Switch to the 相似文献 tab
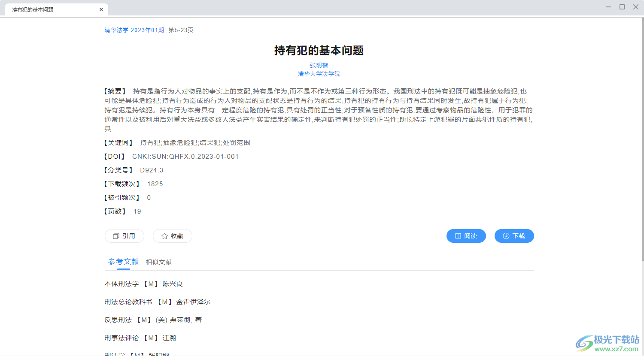This screenshot has width=644, height=356. [x=158, y=262]
